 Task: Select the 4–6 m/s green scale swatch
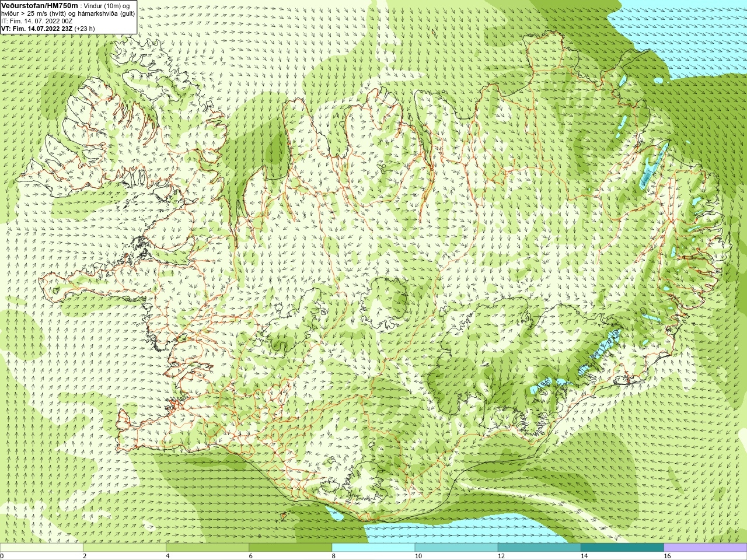pos(207,547)
